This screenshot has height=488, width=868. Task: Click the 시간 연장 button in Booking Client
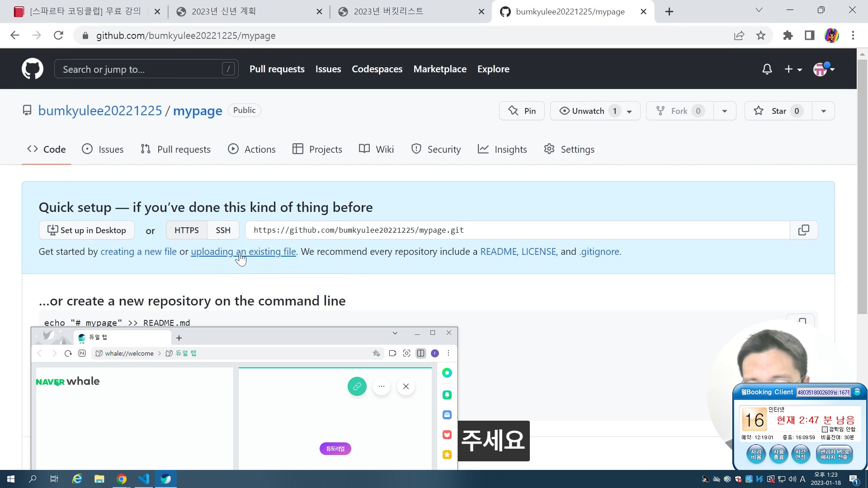pyautogui.click(x=801, y=454)
